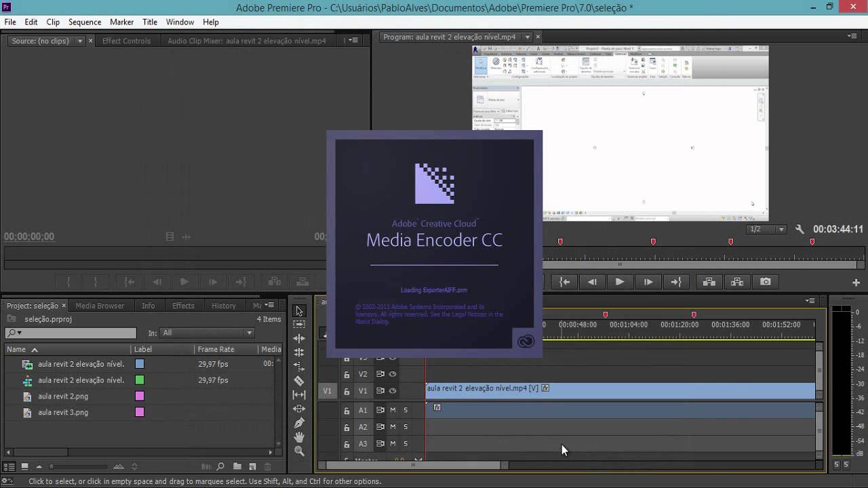
Task: Open Program monitor zoom level dropdown 1/2
Action: [766, 229]
